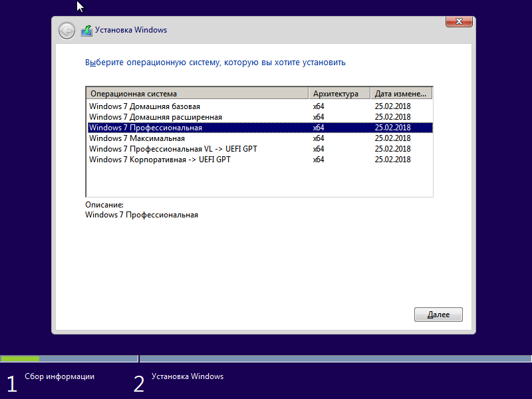
Task: Click x64 in the Максимальная row
Action: [319, 138]
